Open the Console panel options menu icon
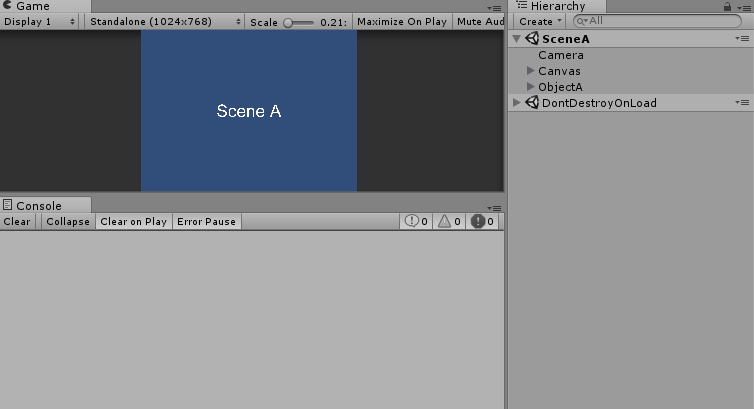The height and width of the screenshot is (409, 754). [x=494, y=208]
